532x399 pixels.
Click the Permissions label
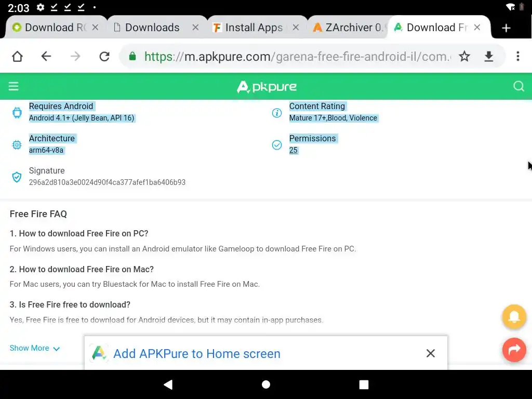[312, 138]
